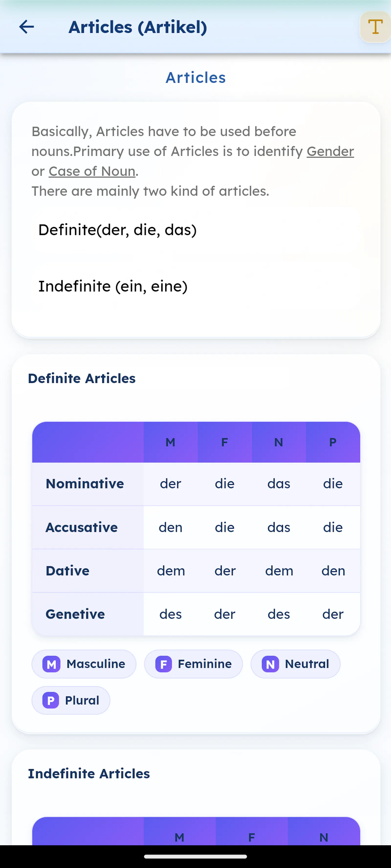Tap the purple N badge in legend
The height and width of the screenshot is (868, 391).
point(270,664)
